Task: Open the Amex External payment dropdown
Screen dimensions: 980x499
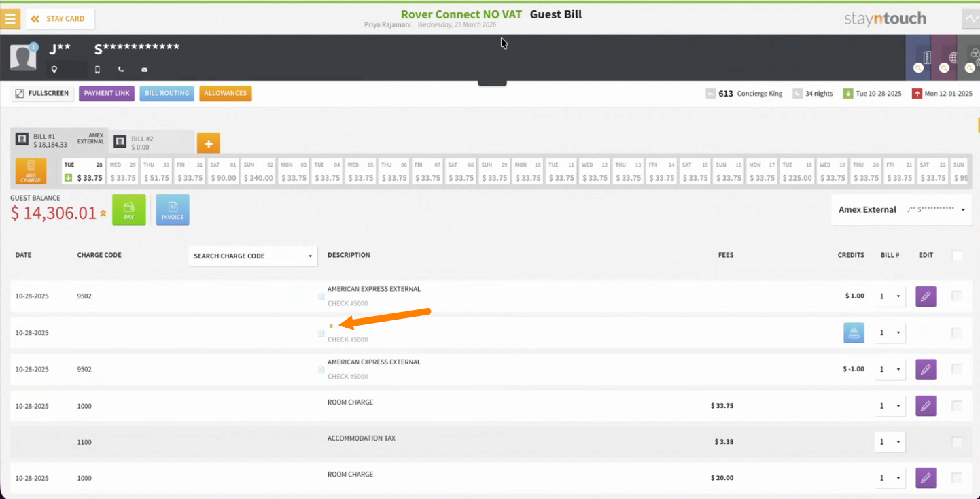Action: pos(902,210)
